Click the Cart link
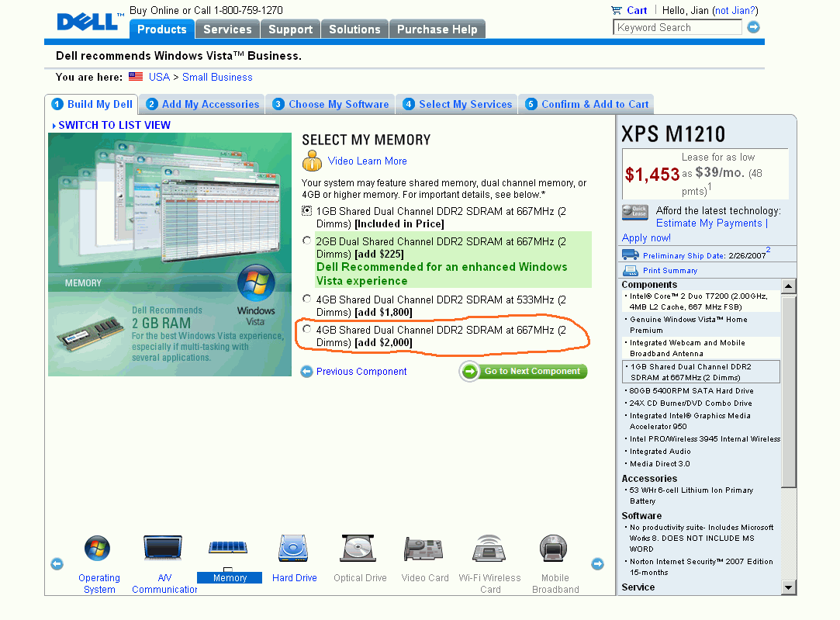This screenshot has width=840, height=620. [x=637, y=10]
